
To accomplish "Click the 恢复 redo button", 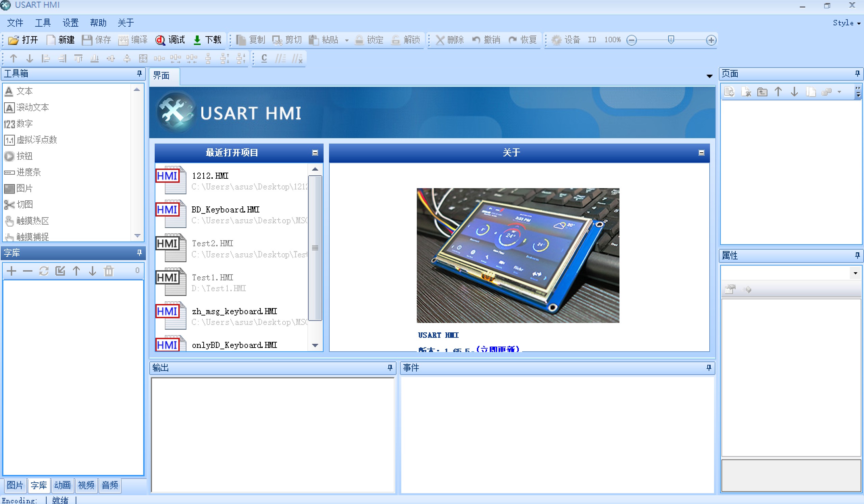I will (523, 40).
